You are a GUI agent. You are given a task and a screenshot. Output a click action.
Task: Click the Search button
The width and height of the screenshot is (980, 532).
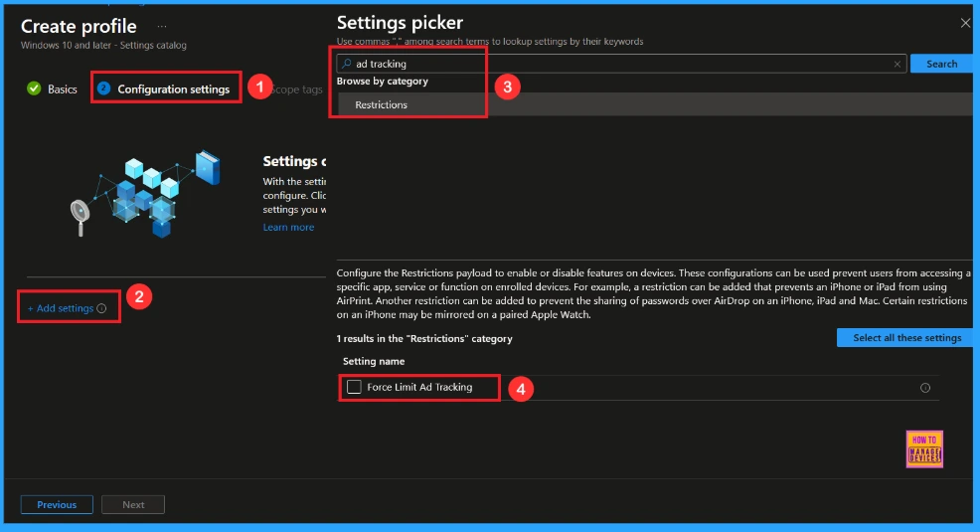[x=941, y=64]
